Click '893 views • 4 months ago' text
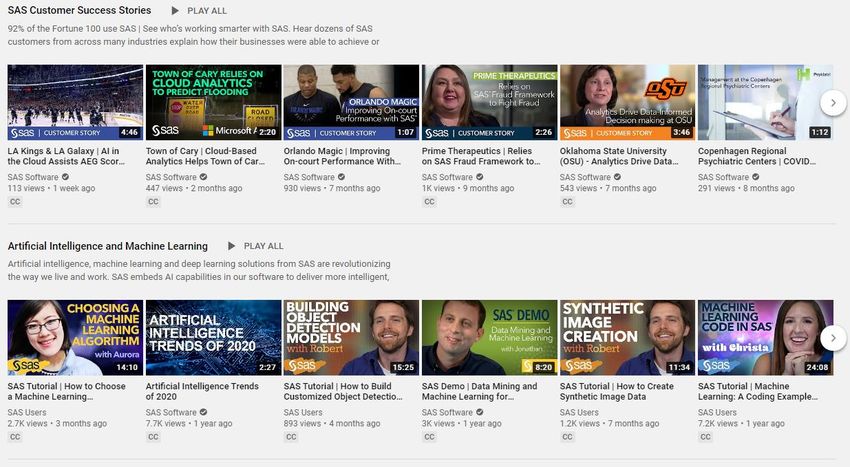850x467 pixels. tap(332, 424)
